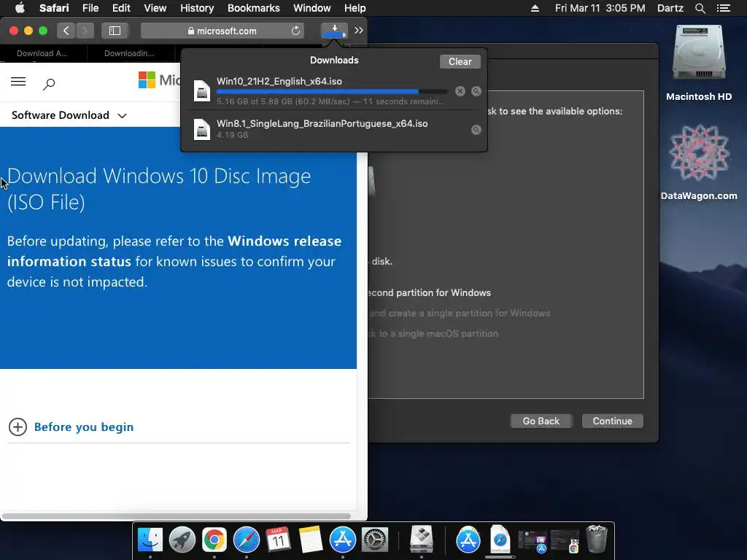
Task: Click the eject icon in menu bar
Action: 535,8
